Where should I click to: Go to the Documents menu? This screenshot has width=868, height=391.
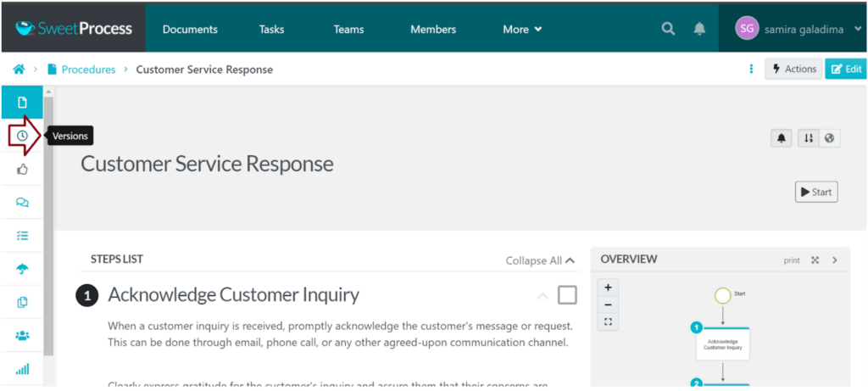point(190,29)
